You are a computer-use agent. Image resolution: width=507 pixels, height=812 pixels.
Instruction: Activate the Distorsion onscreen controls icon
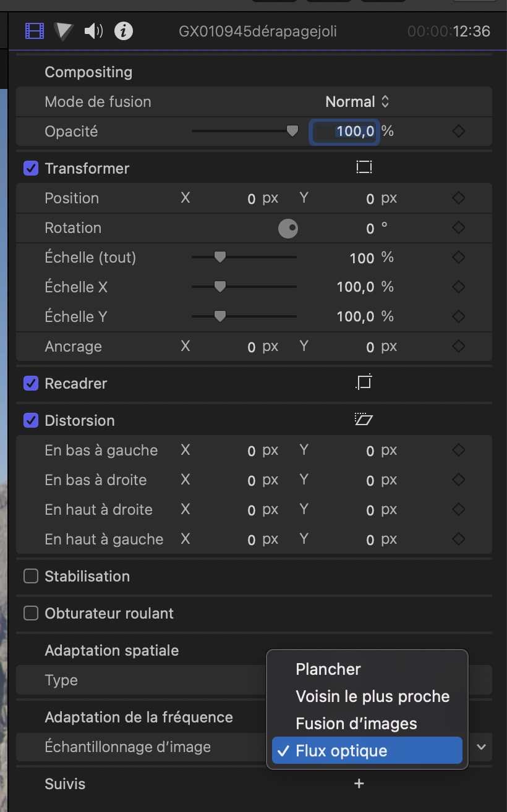click(364, 420)
